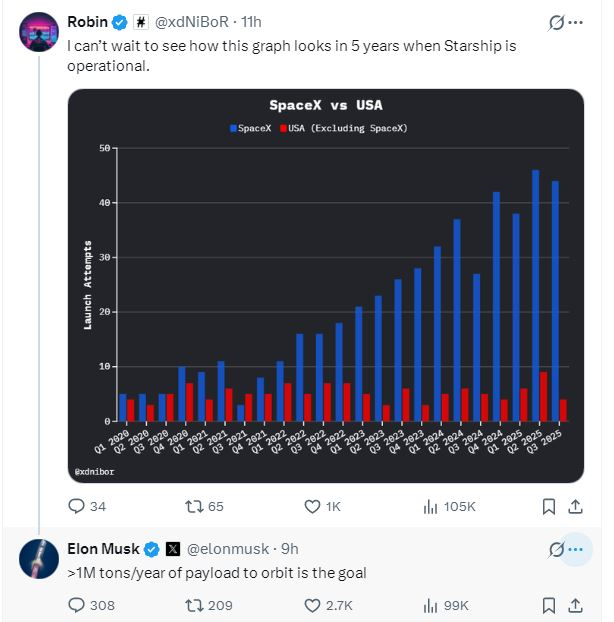Open the @xdNiBoR handle link
This screenshot has height=622, width=614.
[189, 21]
